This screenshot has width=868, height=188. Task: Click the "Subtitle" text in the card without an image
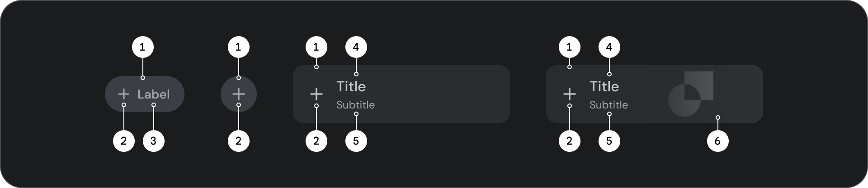tap(355, 105)
